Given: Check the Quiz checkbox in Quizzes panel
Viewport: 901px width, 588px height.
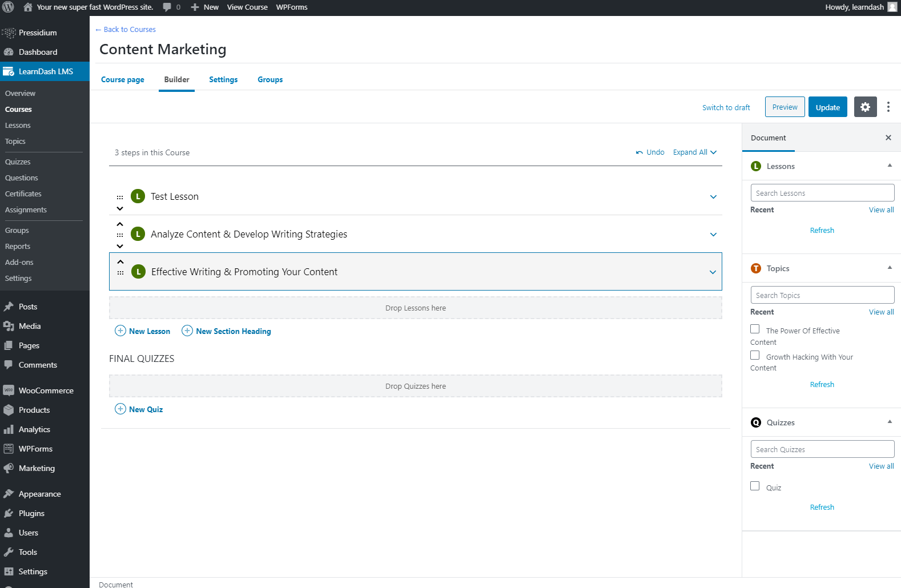Looking at the screenshot, I should click(755, 486).
